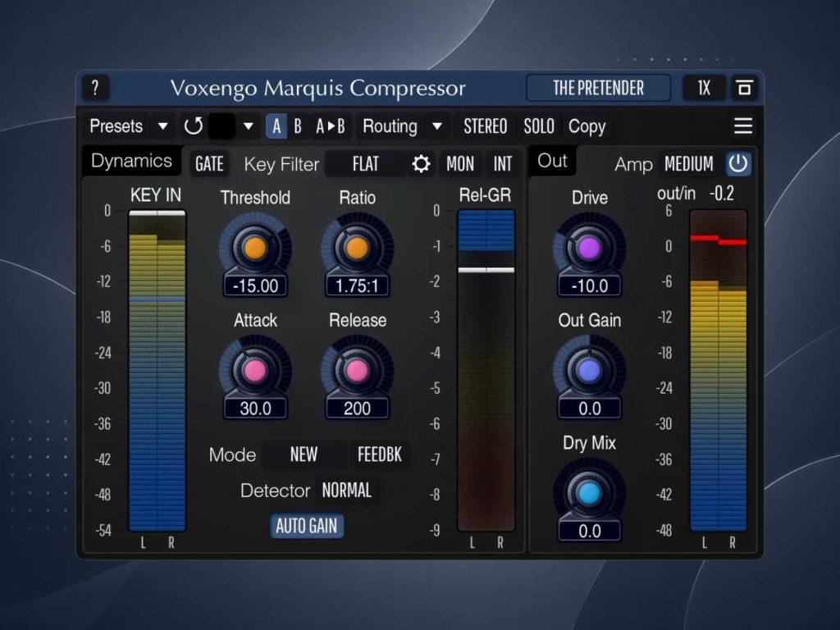Open the FLAT key filter selector
The height and width of the screenshot is (630, 840).
coord(365,164)
